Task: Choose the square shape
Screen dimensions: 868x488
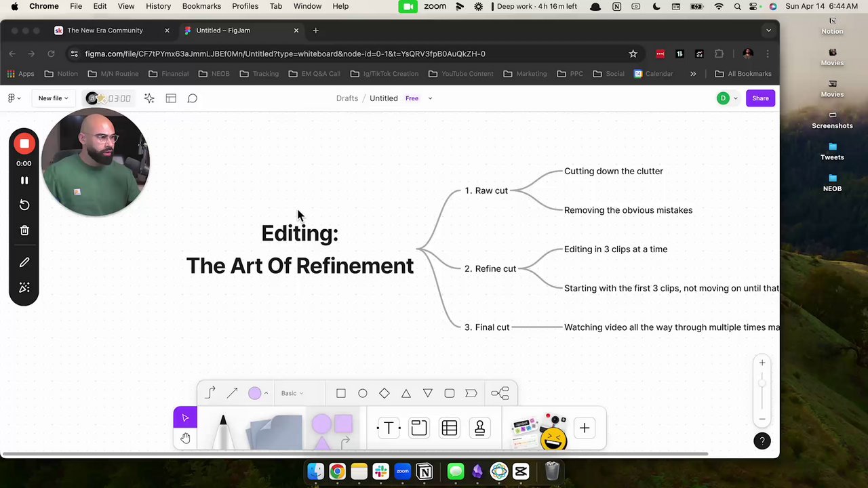Action: [341, 393]
